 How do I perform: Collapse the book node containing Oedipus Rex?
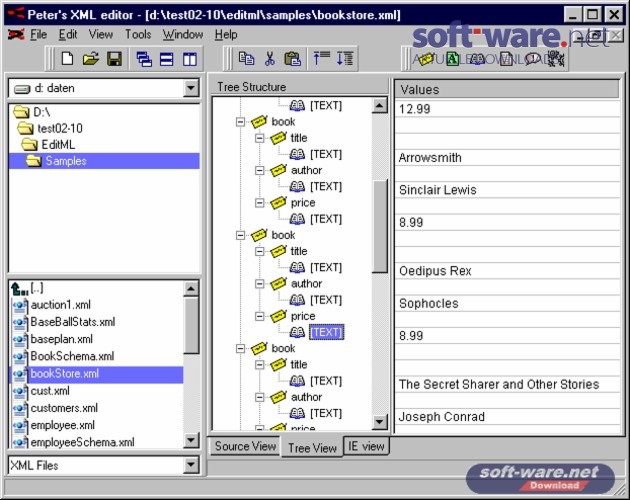240,235
